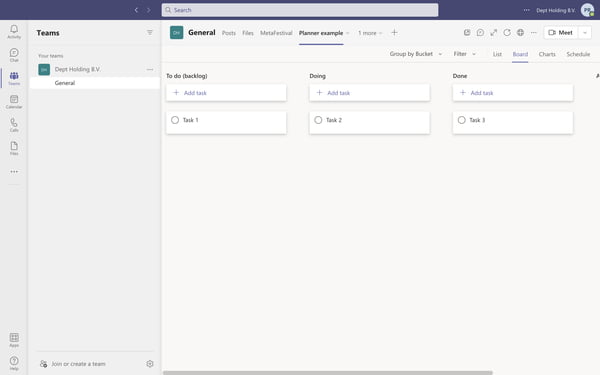Image resolution: width=600 pixels, height=375 pixels.
Task: Switch to the Files tab
Action: (x=248, y=33)
